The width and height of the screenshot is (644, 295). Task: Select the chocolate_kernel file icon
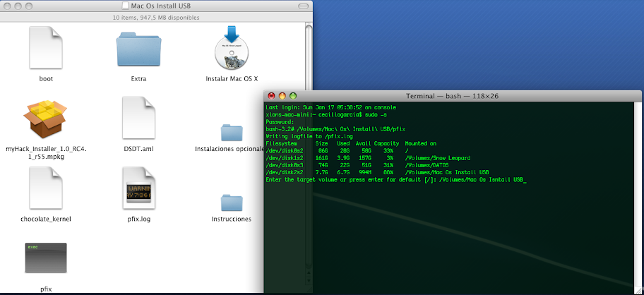(x=46, y=188)
